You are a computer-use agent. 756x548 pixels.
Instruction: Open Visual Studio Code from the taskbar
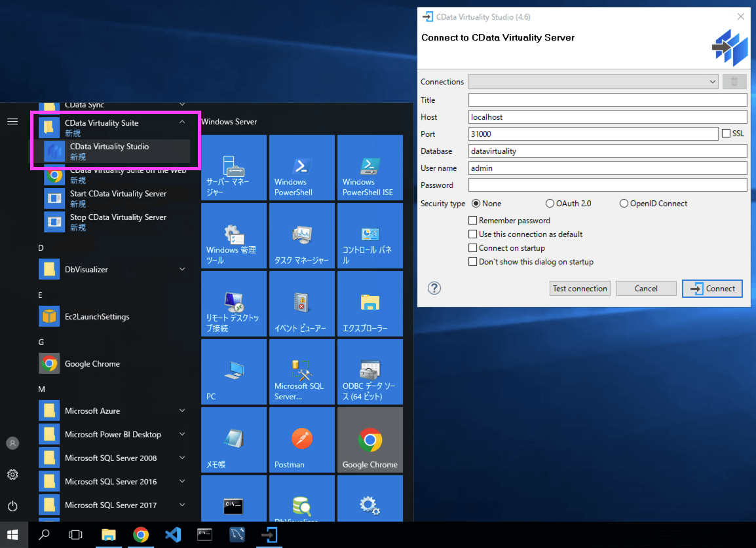point(173,535)
